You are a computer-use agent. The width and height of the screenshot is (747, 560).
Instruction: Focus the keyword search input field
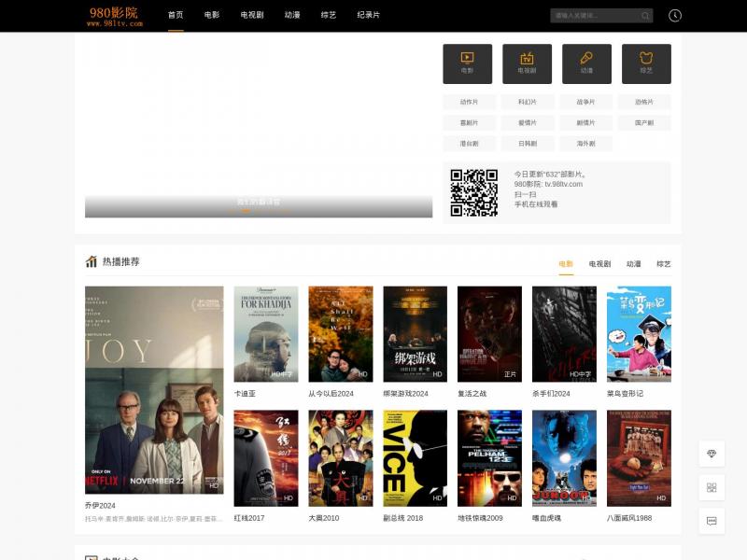coord(596,16)
